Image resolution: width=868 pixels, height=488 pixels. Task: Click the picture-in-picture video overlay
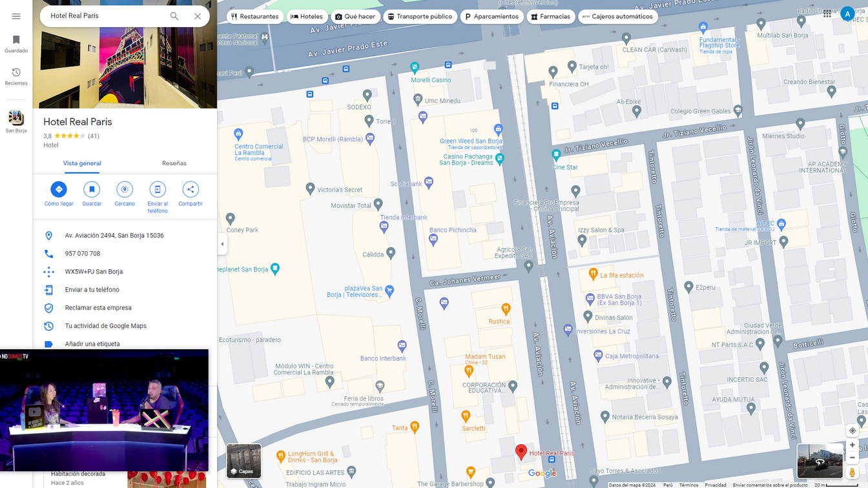click(x=104, y=411)
